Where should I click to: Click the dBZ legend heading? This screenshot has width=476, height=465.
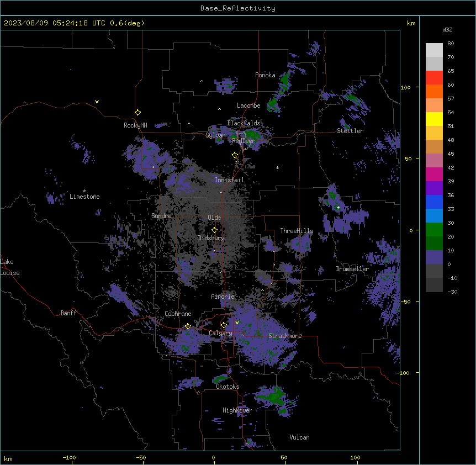click(447, 29)
